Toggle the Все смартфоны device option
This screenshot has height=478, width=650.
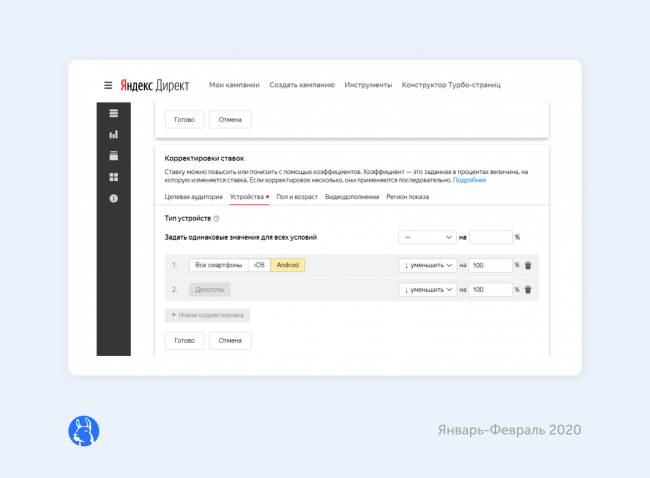click(219, 265)
